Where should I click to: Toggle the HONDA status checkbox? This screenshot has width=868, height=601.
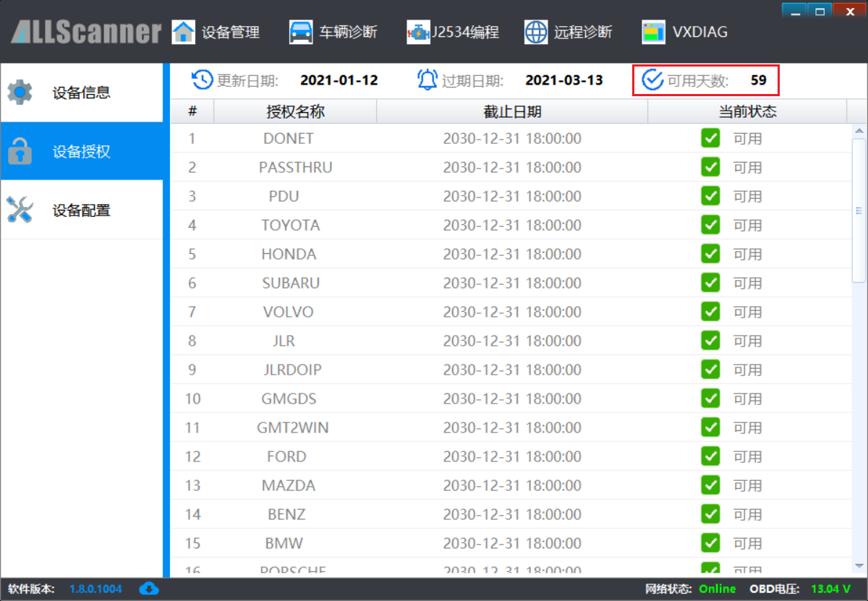pos(710,253)
